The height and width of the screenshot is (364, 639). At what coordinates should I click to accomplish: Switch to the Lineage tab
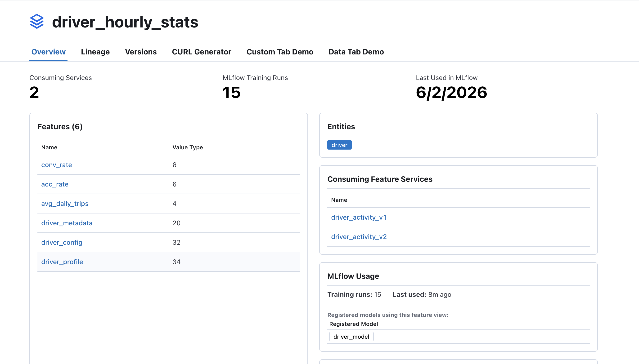95,52
